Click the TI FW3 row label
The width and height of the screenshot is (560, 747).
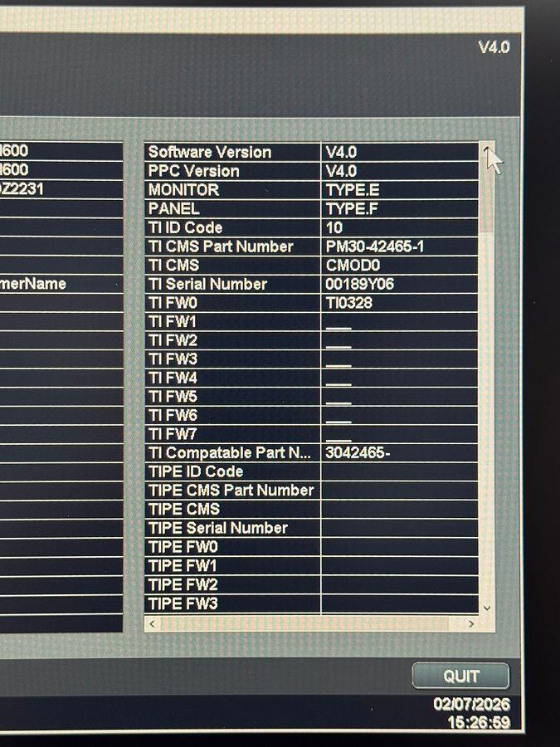point(173,359)
